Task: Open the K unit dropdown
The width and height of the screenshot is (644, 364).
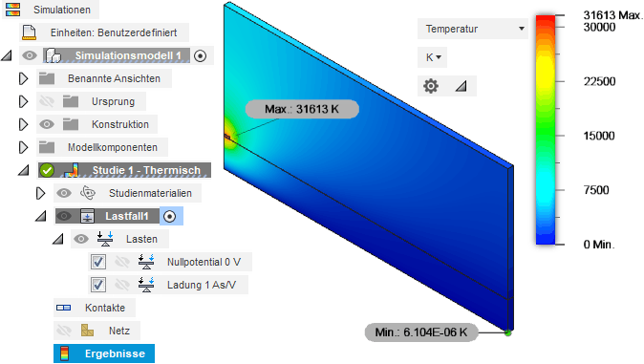Action: tap(433, 57)
